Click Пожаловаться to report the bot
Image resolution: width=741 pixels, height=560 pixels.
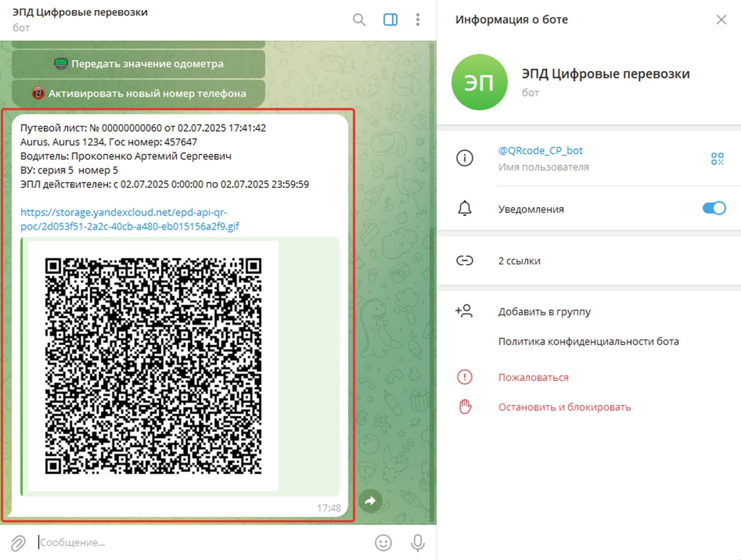[x=533, y=377]
